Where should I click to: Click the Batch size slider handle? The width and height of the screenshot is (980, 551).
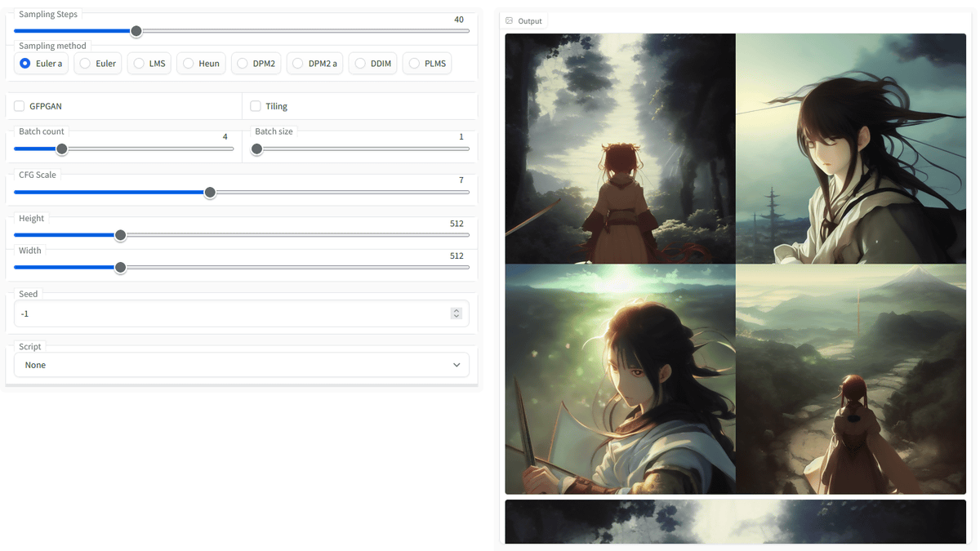(x=257, y=149)
